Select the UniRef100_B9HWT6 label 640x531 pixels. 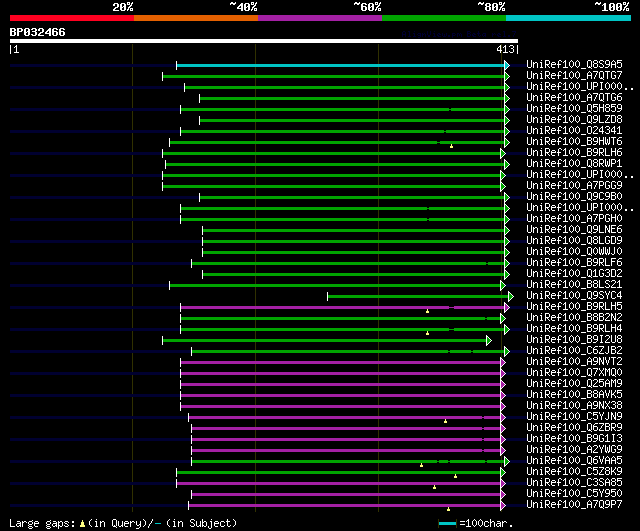pos(574,142)
